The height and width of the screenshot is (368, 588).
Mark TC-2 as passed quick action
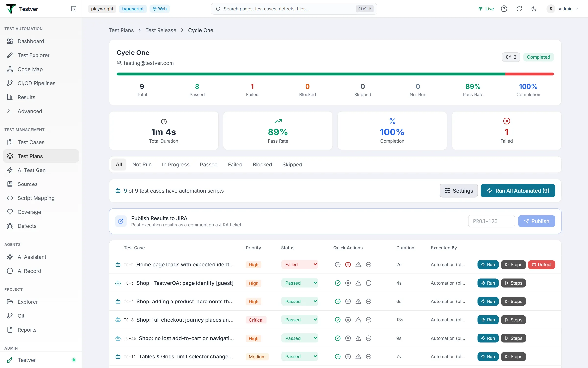click(x=338, y=264)
